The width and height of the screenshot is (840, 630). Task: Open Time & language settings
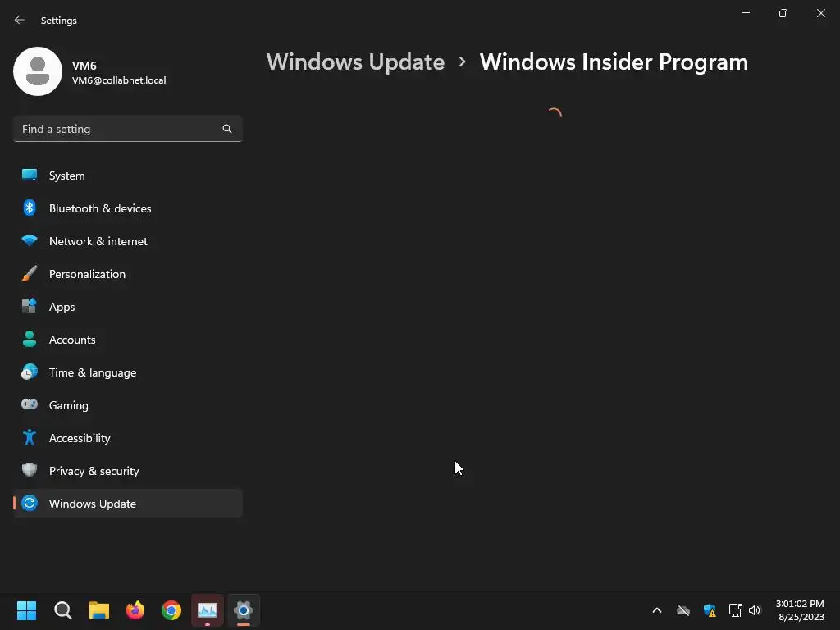point(127,372)
